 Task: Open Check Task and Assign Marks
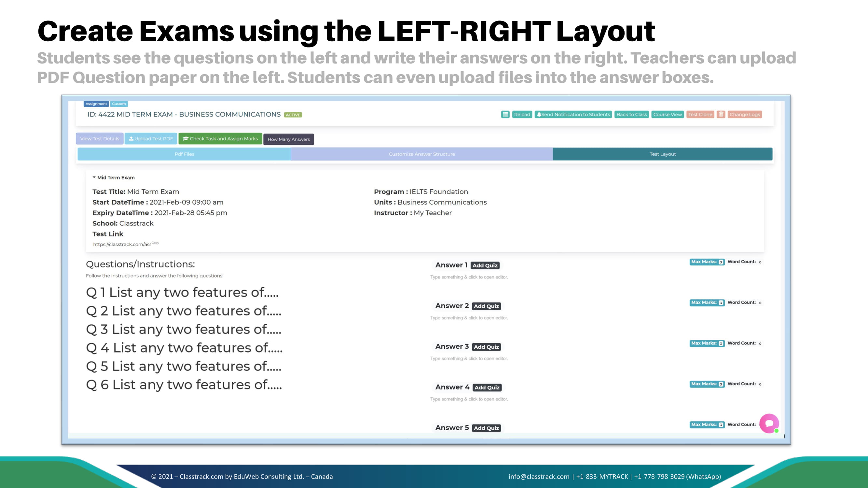pos(220,138)
